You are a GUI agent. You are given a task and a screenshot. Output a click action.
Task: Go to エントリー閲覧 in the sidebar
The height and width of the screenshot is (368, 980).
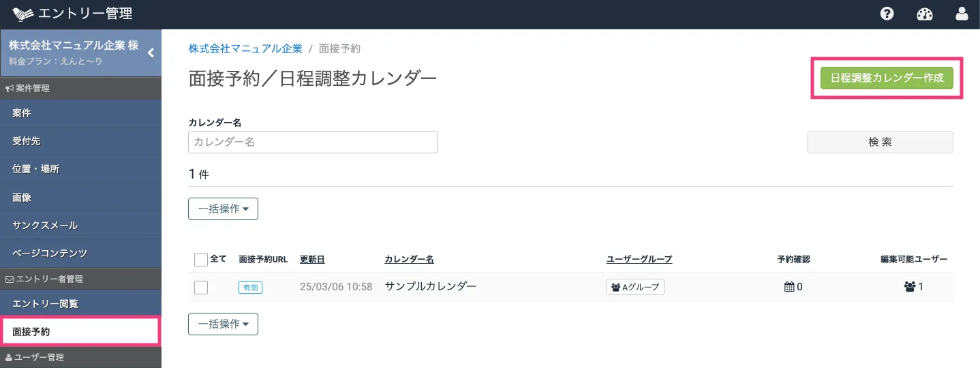[x=80, y=303]
